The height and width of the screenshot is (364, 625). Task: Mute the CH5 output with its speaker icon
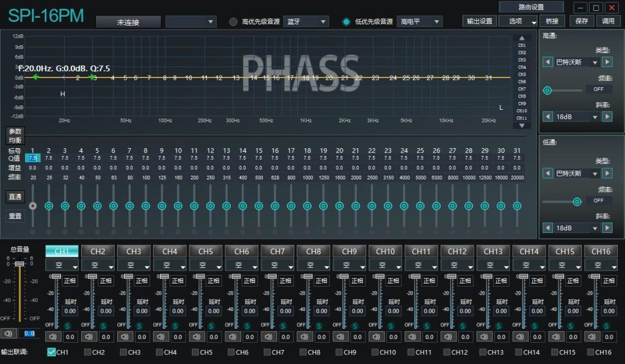coord(197,337)
